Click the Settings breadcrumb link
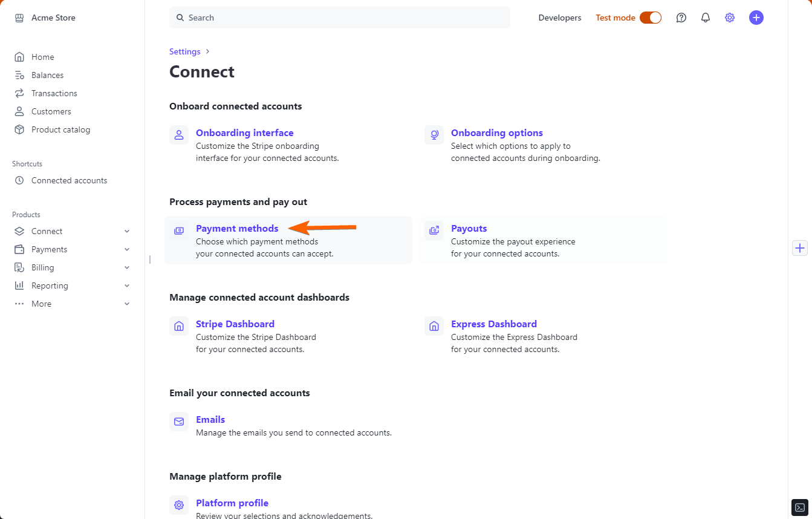 (x=184, y=51)
